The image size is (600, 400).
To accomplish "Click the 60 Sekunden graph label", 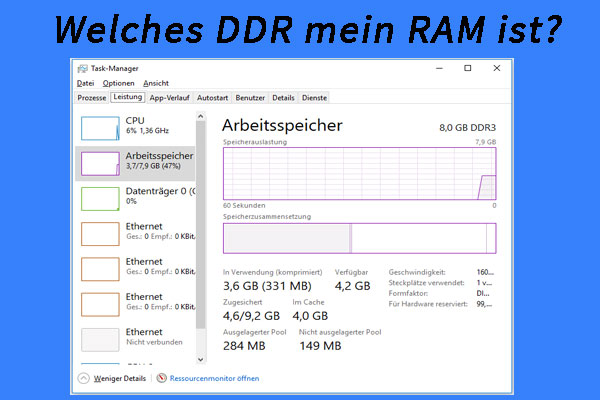I will click(244, 206).
